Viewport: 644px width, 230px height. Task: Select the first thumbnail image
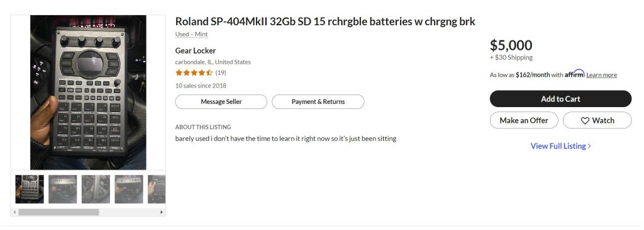click(x=30, y=189)
